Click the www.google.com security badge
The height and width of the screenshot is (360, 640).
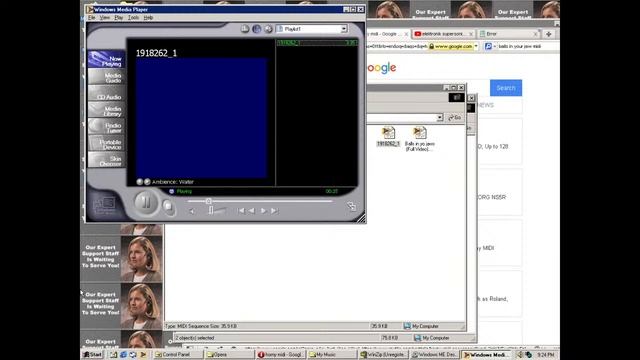(451, 47)
